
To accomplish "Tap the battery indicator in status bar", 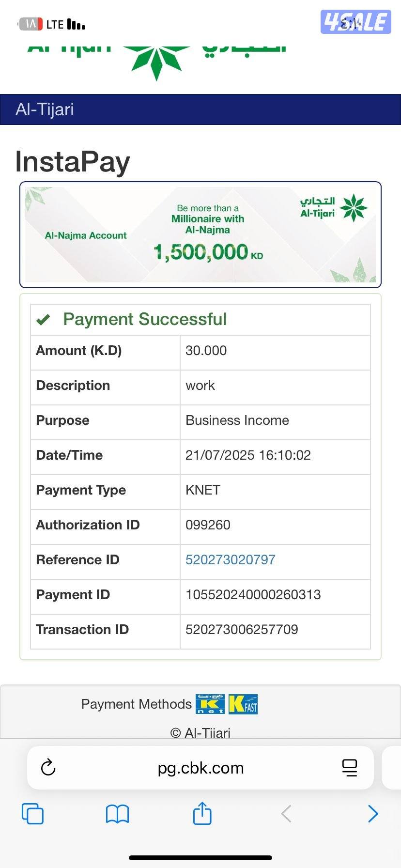I will (x=31, y=24).
